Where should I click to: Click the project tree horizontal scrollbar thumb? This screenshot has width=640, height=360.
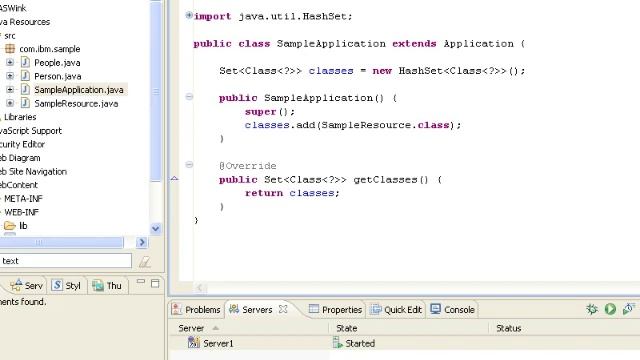61,242
